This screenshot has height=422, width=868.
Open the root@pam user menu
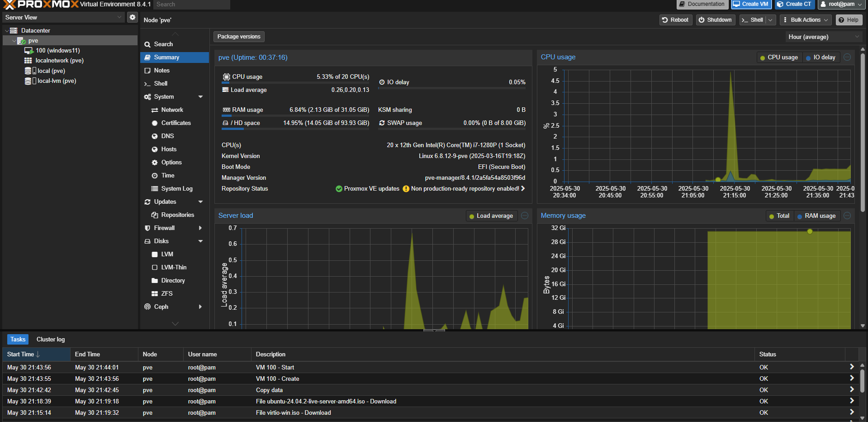coord(842,4)
